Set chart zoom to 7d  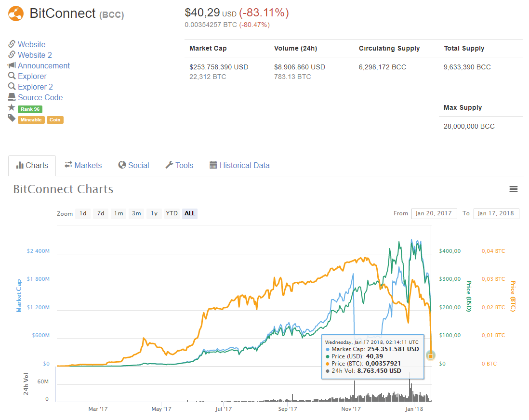[101, 213]
